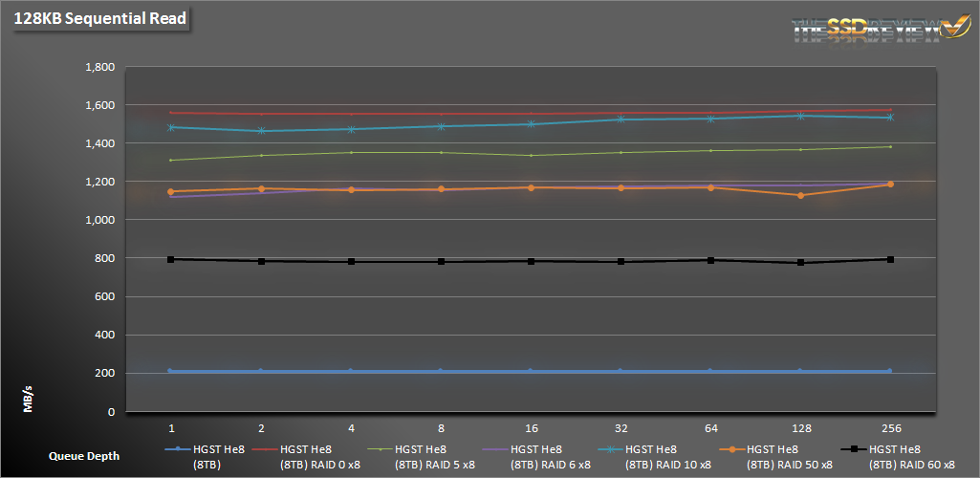Click RAID 50 orange data point at depth 128
This screenshot has width=980, height=478.
pos(800,196)
